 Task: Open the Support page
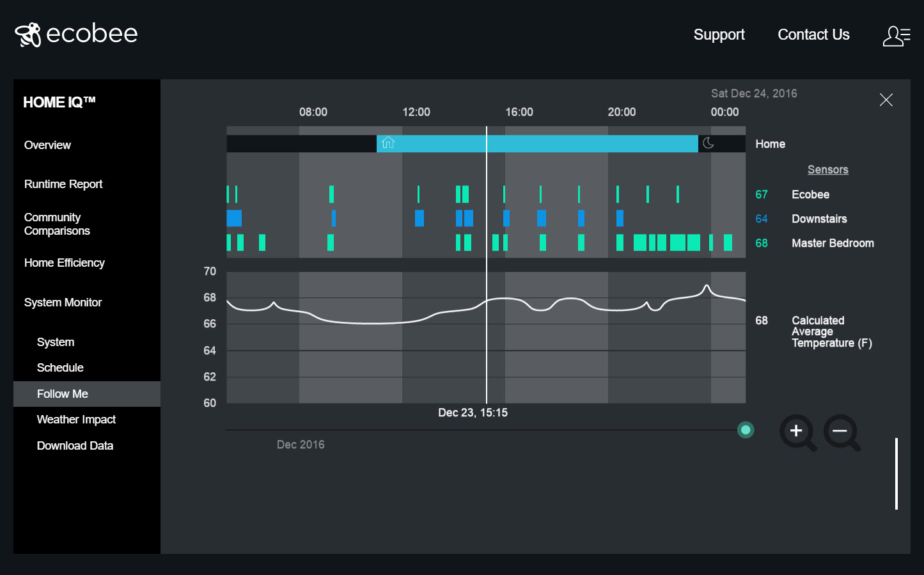(x=719, y=35)
